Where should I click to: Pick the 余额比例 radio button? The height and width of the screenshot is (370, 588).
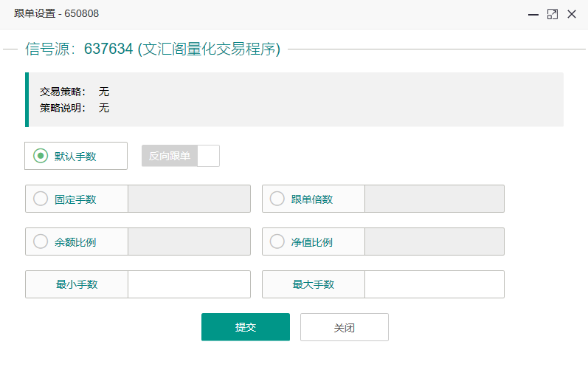41,241
